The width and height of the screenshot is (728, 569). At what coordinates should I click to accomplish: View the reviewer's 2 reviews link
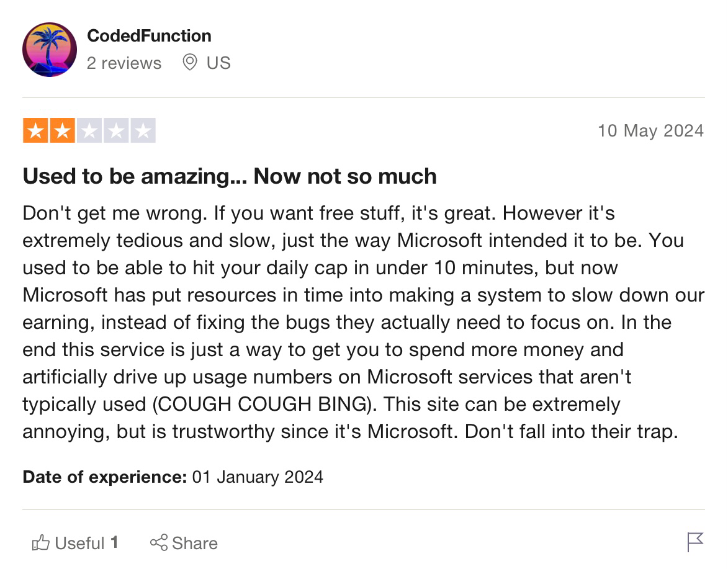tap(124, 62)
